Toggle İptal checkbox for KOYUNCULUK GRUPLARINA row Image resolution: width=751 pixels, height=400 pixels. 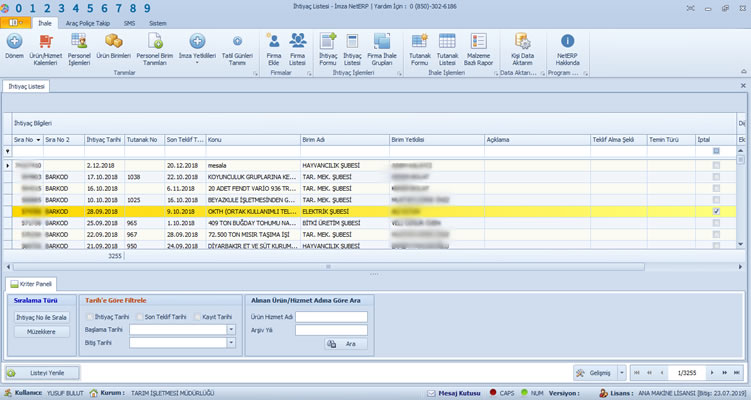(x=716, y=177)
